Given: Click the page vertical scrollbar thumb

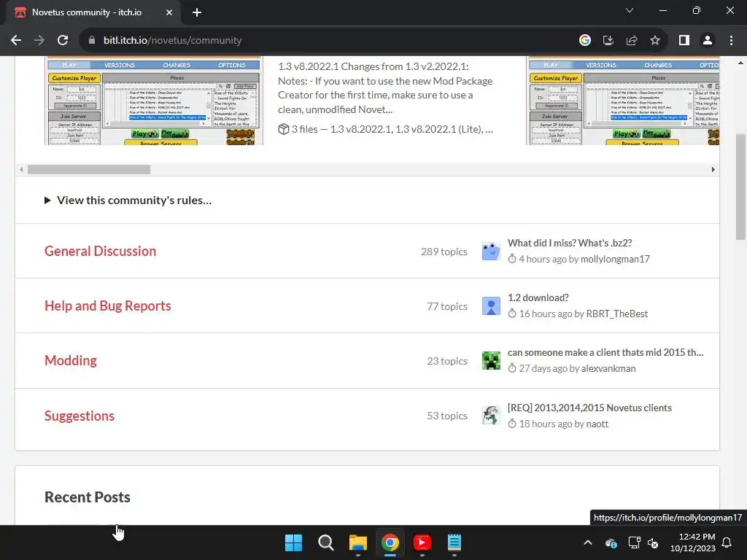Looking at the screenshot, I should tap(740, 187).
